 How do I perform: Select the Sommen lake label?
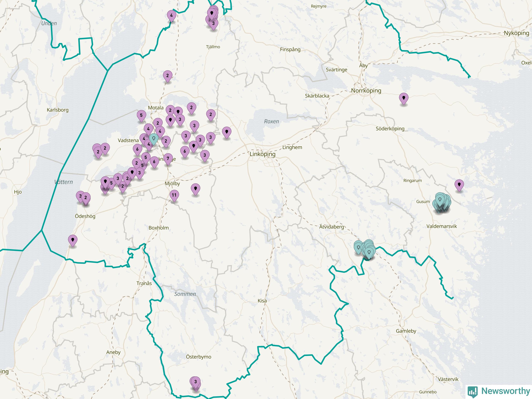click(185, 294)
